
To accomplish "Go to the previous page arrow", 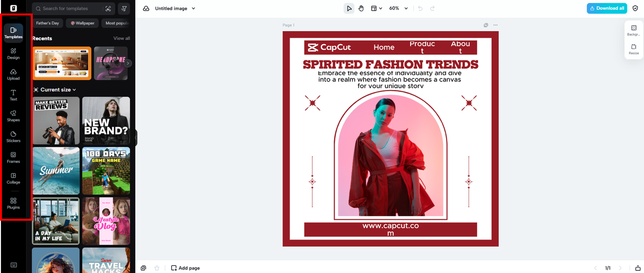I will (596, 268).
